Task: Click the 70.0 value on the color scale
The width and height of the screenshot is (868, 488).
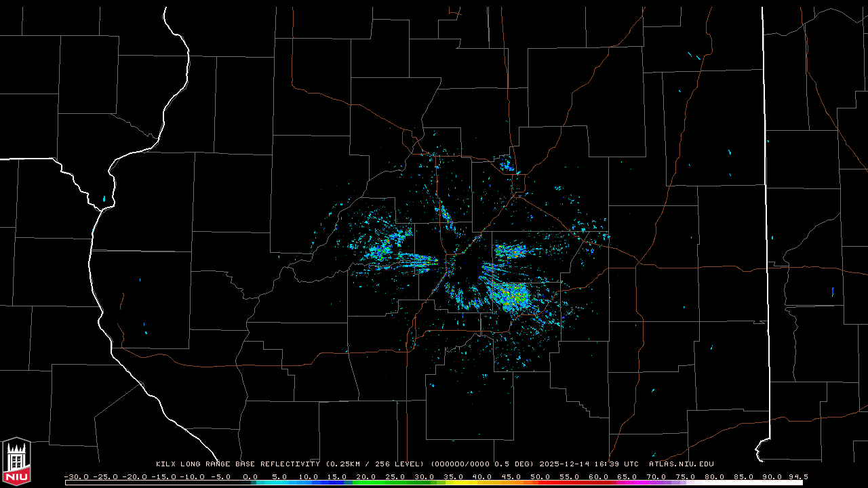Action: tap(656, 476)
